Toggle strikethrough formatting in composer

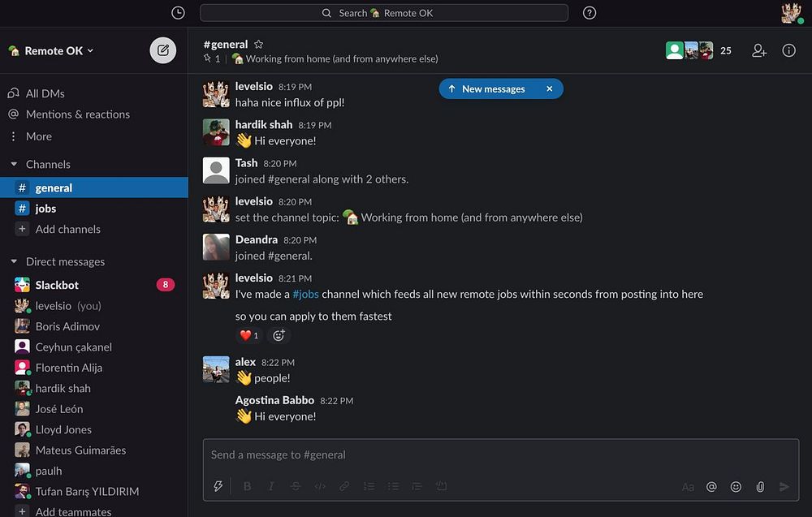coord(296,486)
